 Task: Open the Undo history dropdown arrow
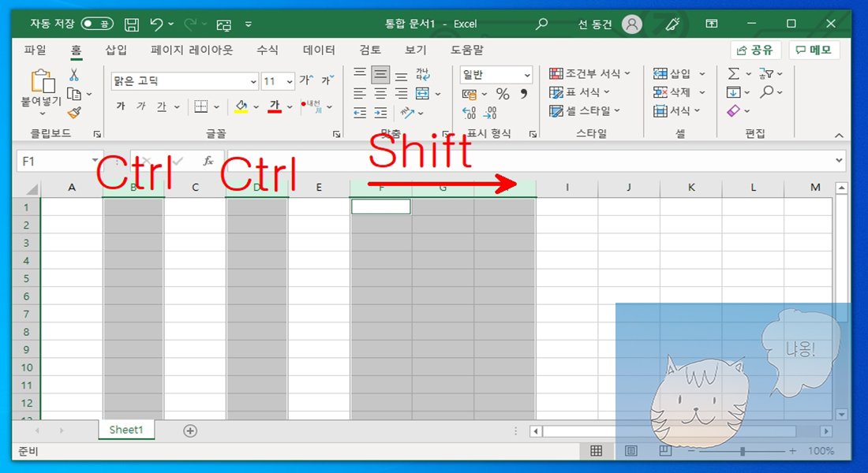171,24
